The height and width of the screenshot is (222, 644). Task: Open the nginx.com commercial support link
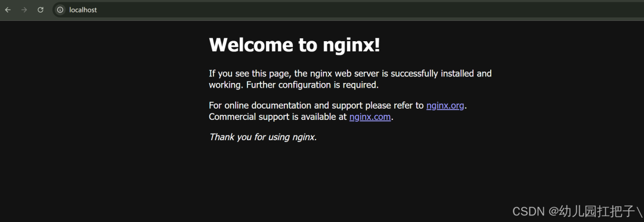point(370,117)
